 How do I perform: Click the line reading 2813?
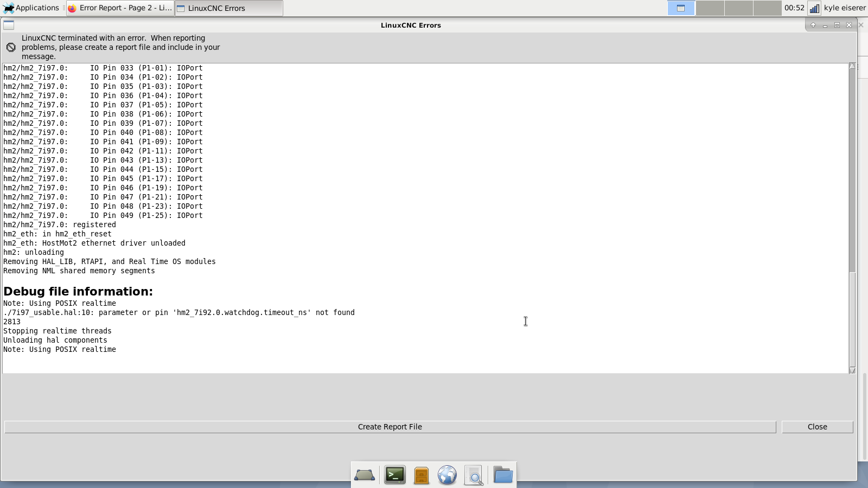click(12, 322)
